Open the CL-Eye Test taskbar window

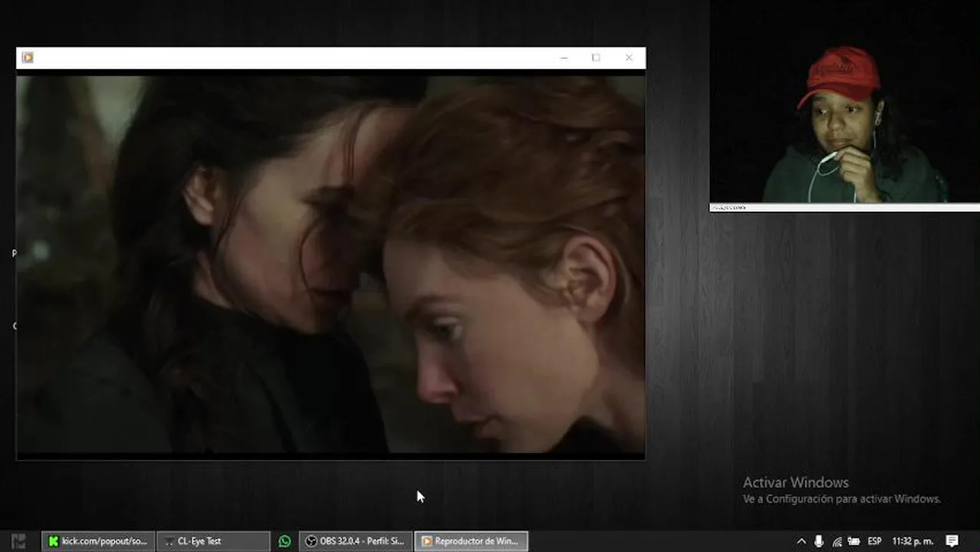coord(213,541)
